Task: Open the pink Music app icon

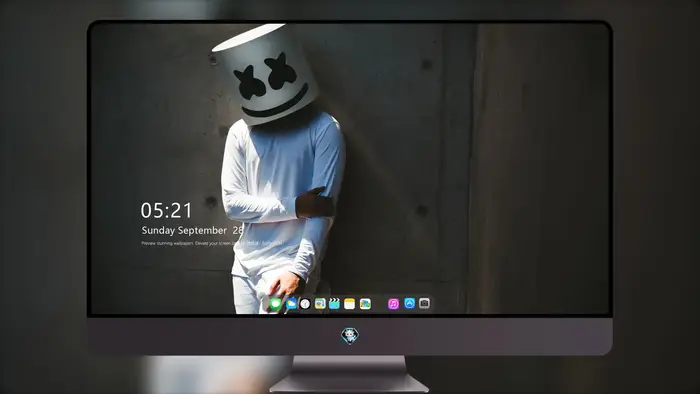Action: click(x=393, y=304)
